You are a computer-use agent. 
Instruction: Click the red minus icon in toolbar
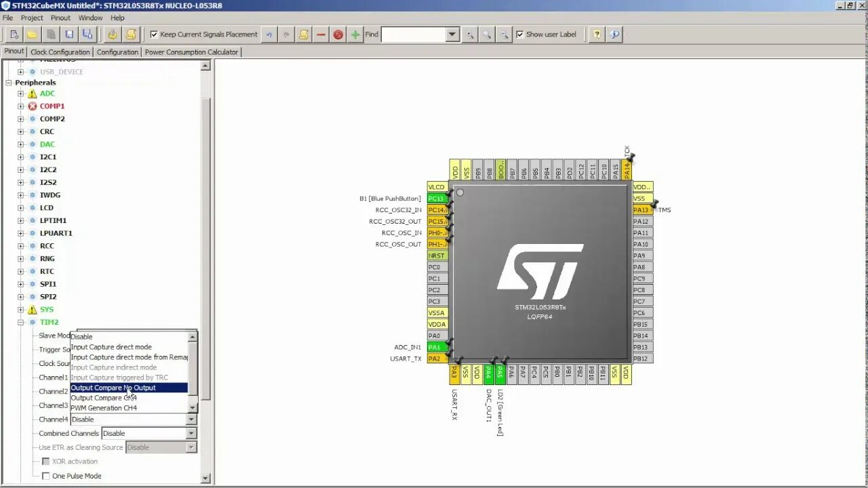[x=321, y=35]
